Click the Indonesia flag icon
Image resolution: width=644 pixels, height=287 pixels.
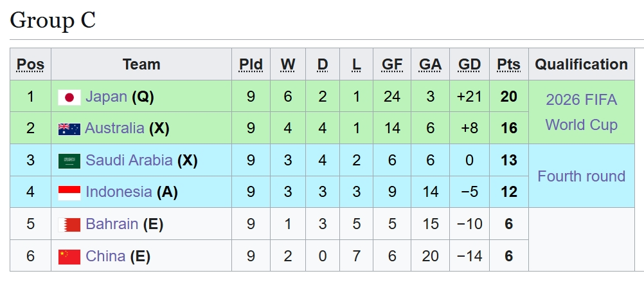click(69, 192)
